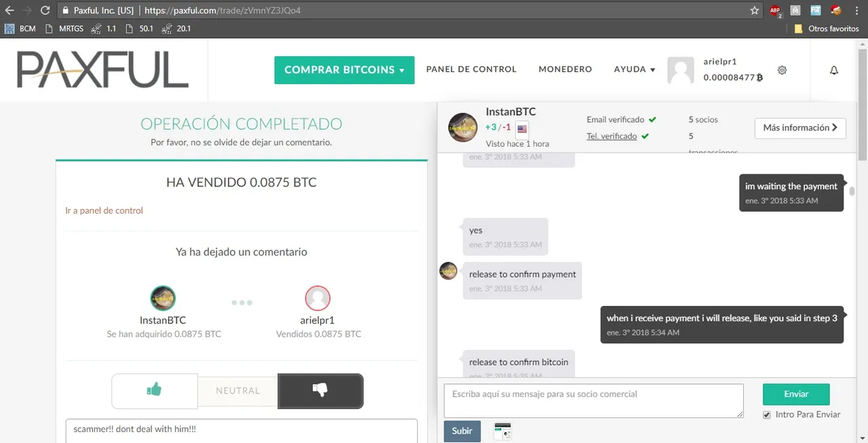Click the chat scrollbar thumb
This screenshot has height=443, width=868.
click(852, 191)
